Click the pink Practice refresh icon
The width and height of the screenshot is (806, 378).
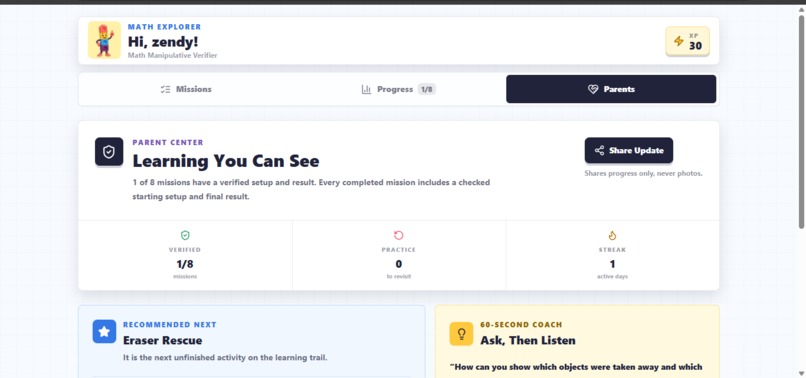coord(398,235)
